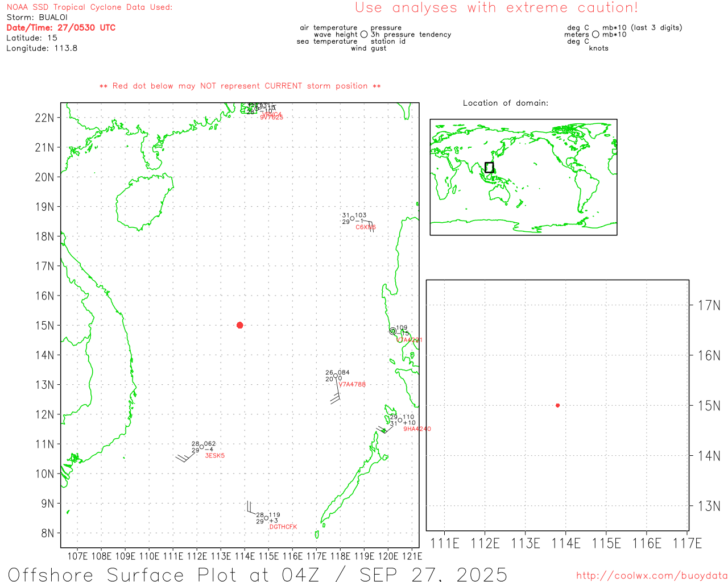Click station ID V7A4221
This screenshot has width=728, height=582.
pos(409,340)
